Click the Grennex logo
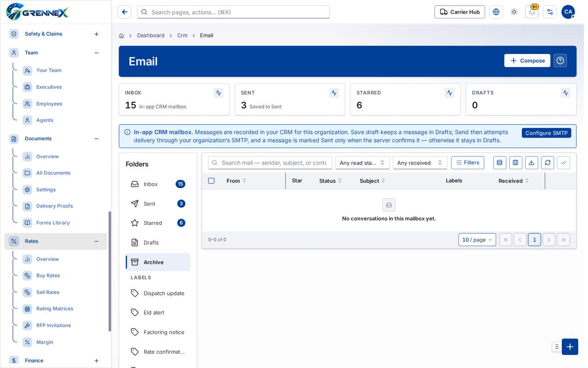Viewport: 588px width, 368px height. [37, 11]
